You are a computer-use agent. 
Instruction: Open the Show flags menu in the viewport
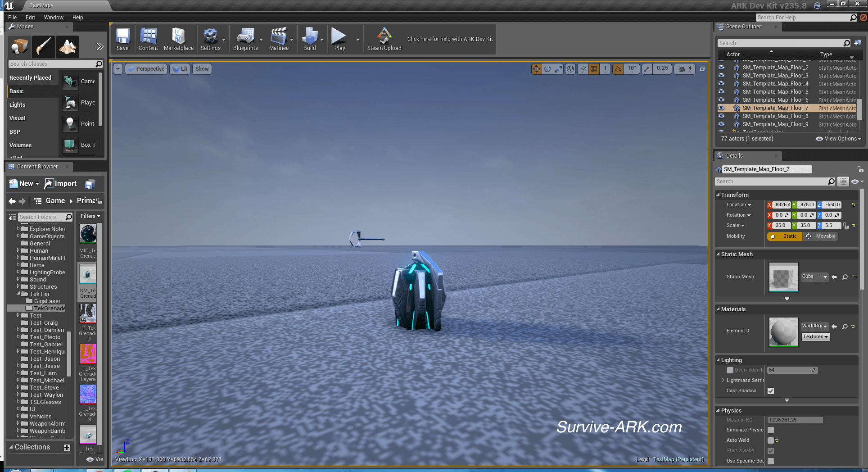click(202, 69)
